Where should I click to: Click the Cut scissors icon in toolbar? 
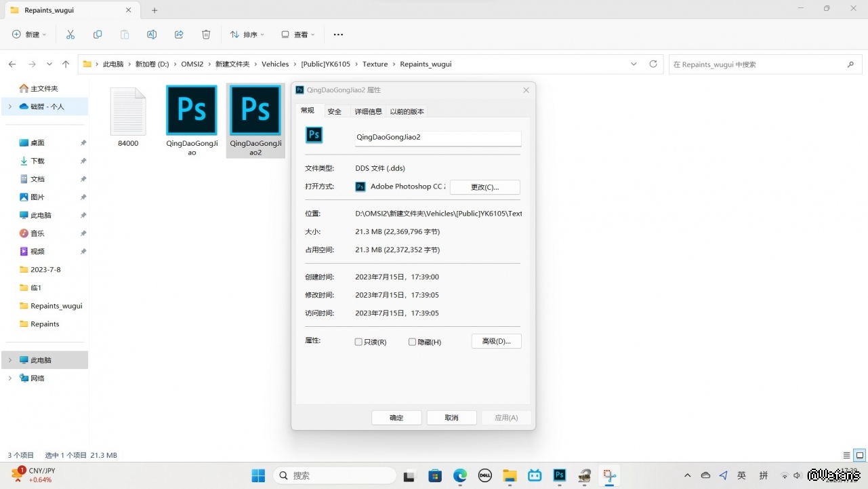(x=70, y=35)
